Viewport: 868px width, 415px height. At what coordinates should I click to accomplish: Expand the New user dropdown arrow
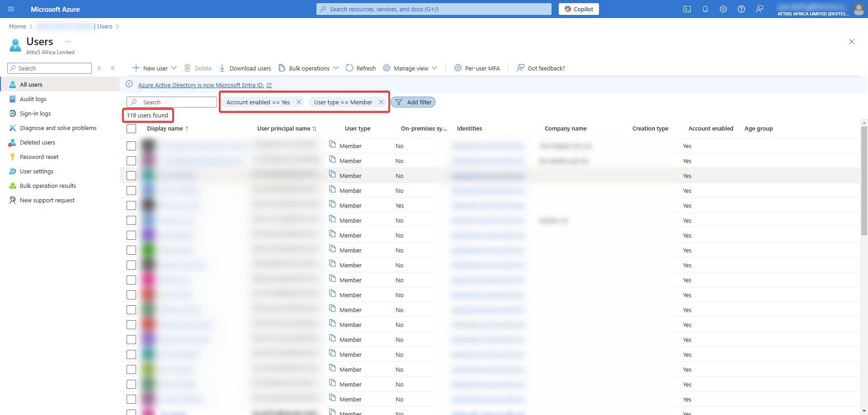click(174, 68)
